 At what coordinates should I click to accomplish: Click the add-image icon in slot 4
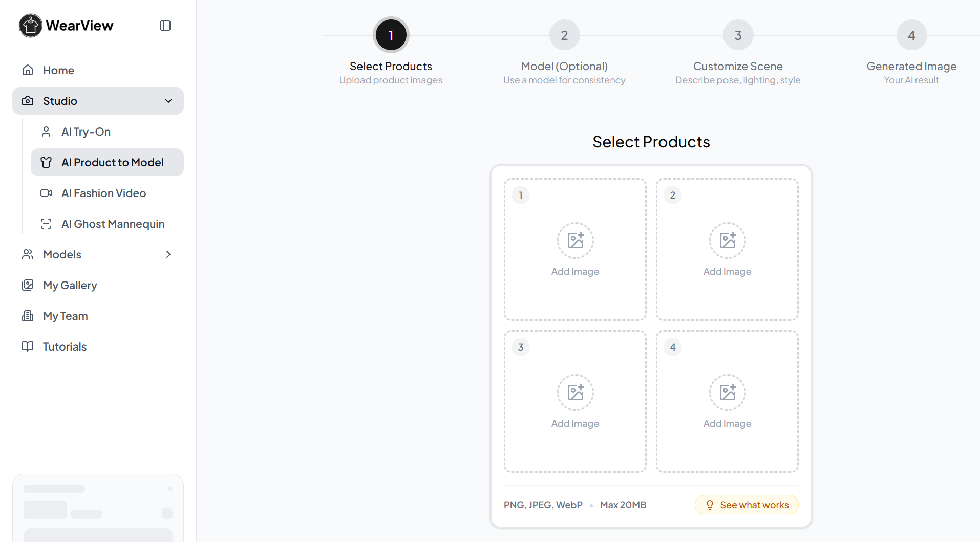728,393
